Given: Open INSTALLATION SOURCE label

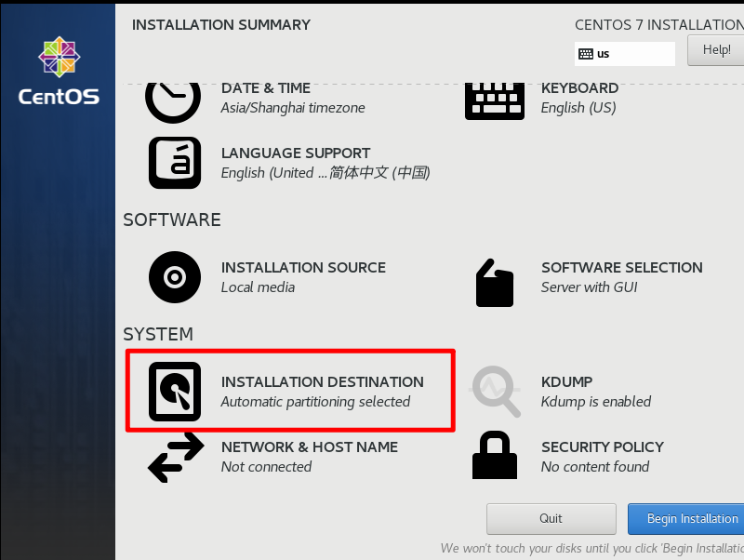Looking at the screenshot, I should point(303,268).
